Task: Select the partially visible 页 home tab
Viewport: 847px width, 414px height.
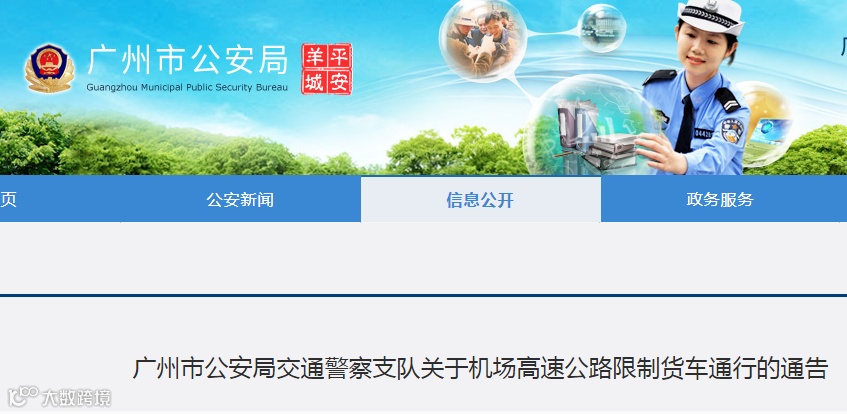Action: coord(8,199)
